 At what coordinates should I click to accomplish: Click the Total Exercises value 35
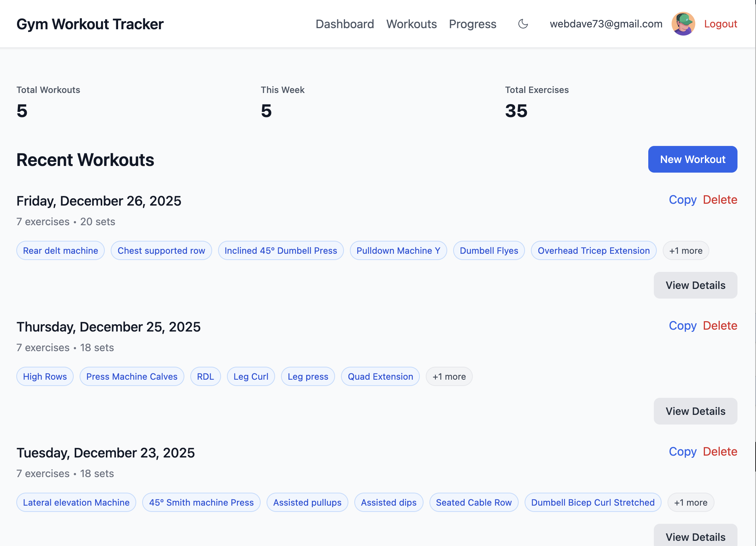(516, 111)
